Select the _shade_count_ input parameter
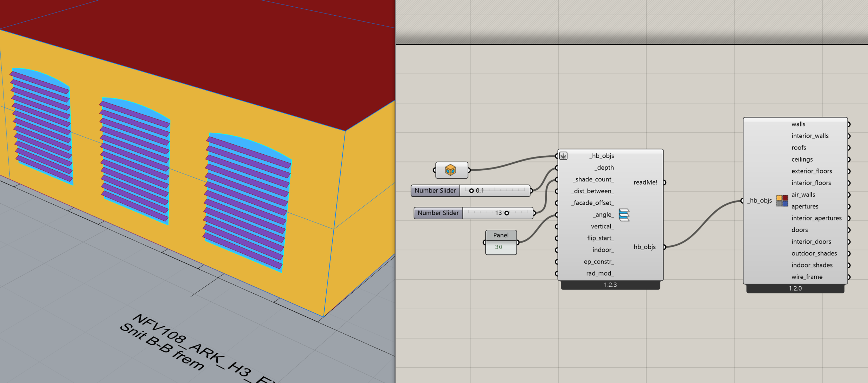 [593, 179]
